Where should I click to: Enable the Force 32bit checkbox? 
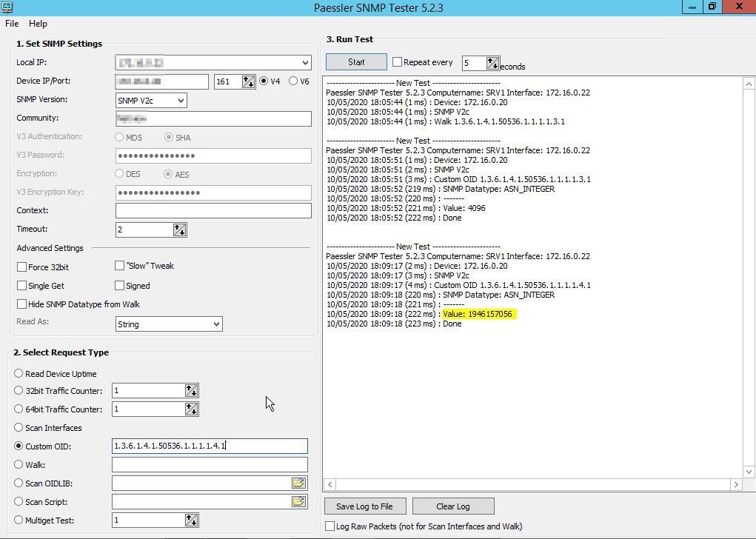(21, 267)
